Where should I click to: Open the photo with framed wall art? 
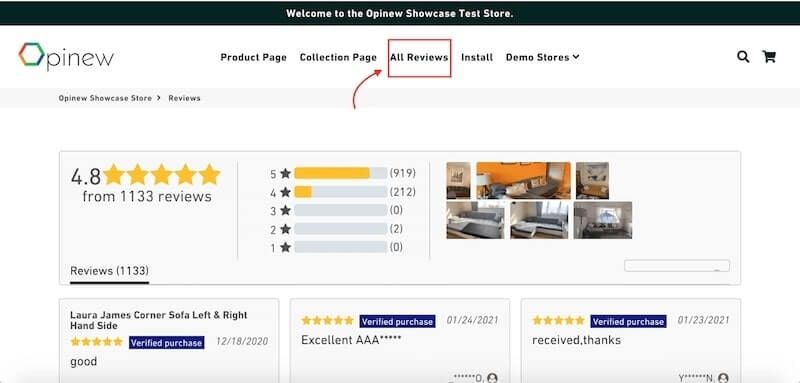pos(592,181)
